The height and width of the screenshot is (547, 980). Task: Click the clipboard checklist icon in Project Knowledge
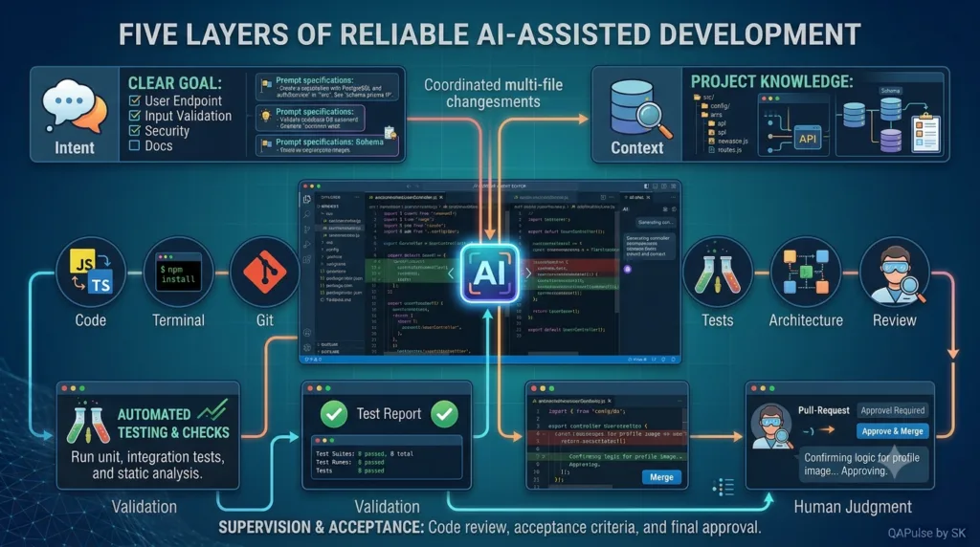click(926, 132)
